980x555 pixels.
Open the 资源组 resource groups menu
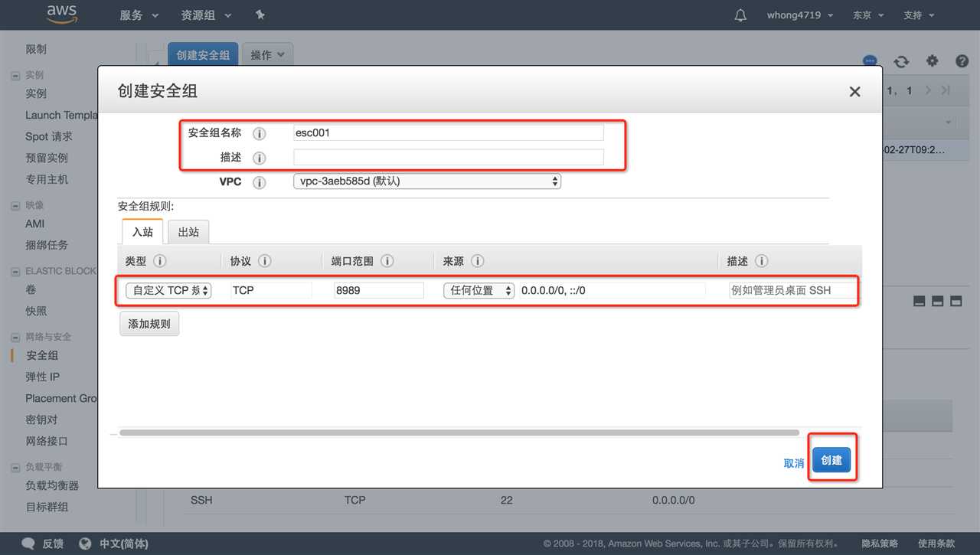pos(204,15)
